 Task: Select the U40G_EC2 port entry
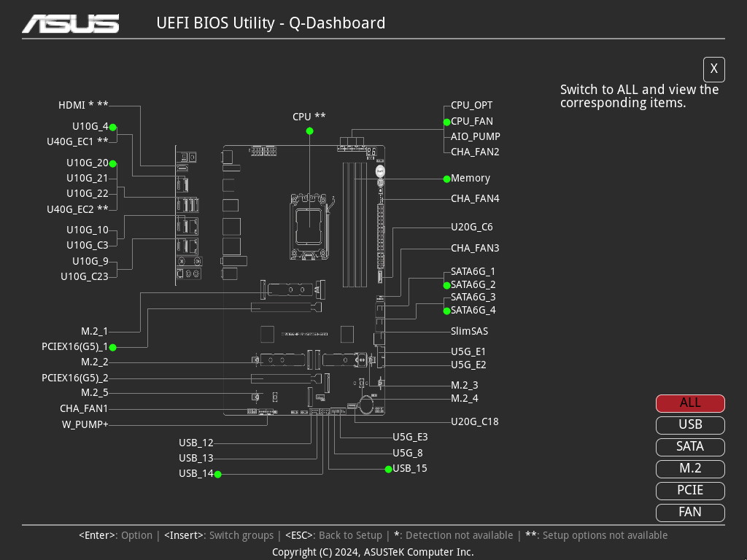(77, 209)
